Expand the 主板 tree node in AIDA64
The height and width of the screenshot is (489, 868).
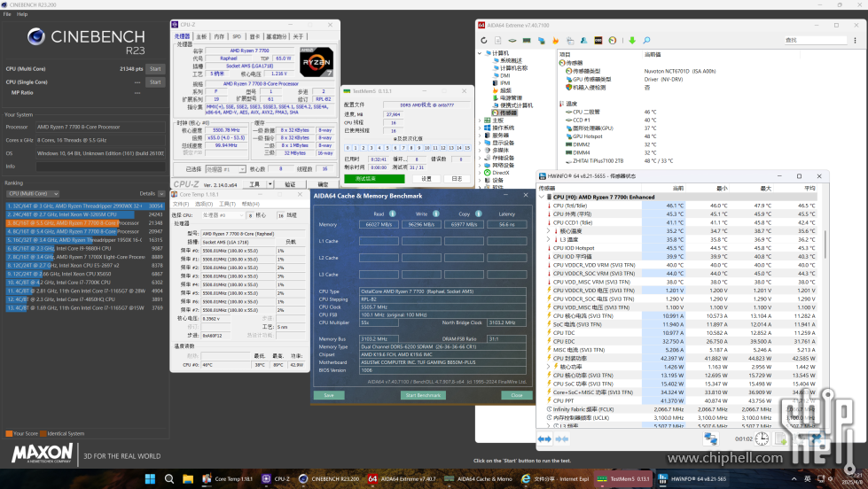[480, 120]
